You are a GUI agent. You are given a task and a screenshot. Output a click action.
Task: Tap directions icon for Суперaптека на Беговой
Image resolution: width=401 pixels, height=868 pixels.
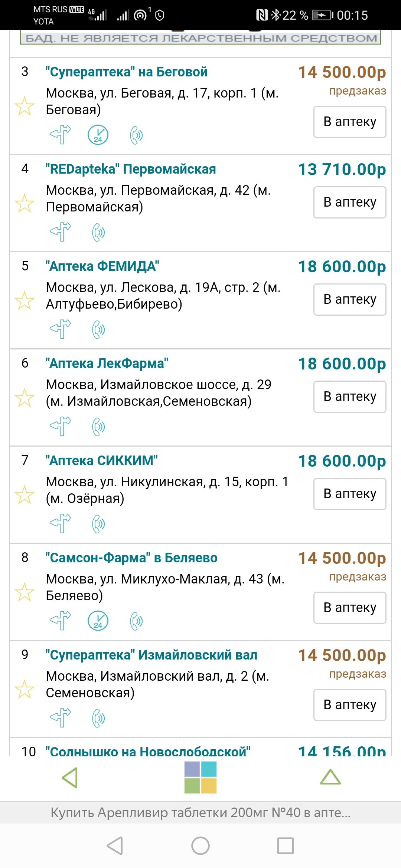point(60,135)
